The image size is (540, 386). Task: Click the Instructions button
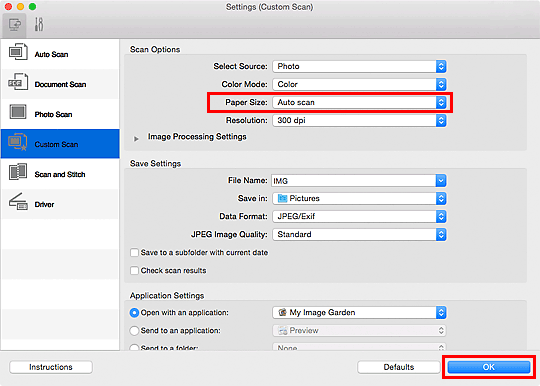(51, 367)
